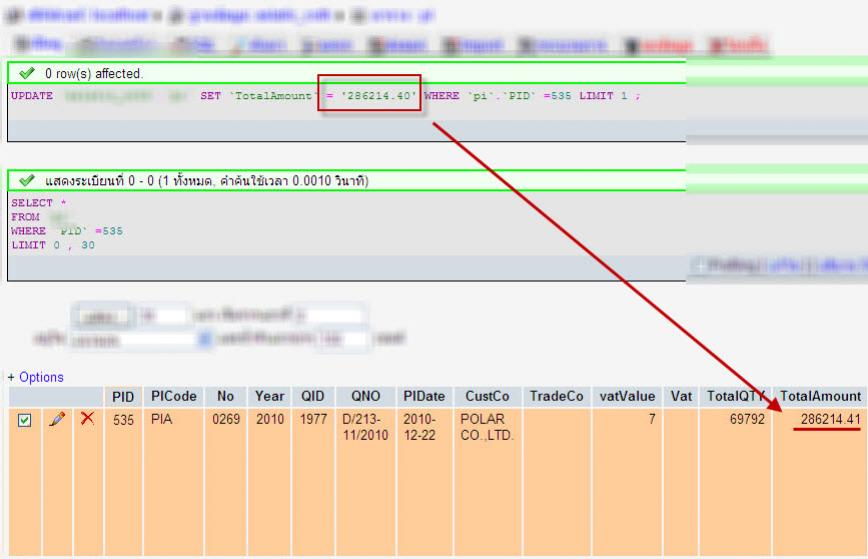Click the '286214.40' value in the UPDATE query

pos(378,95)
